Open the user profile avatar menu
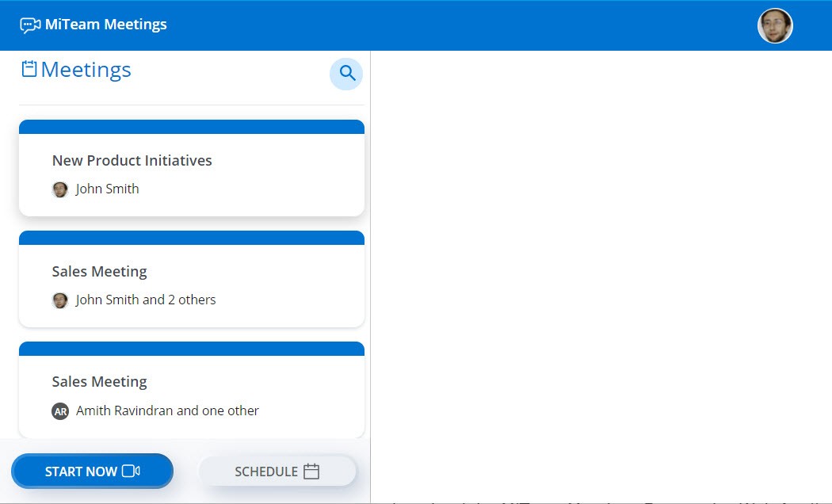The height and width of the screenshot is (504, 832). [775, 26]
